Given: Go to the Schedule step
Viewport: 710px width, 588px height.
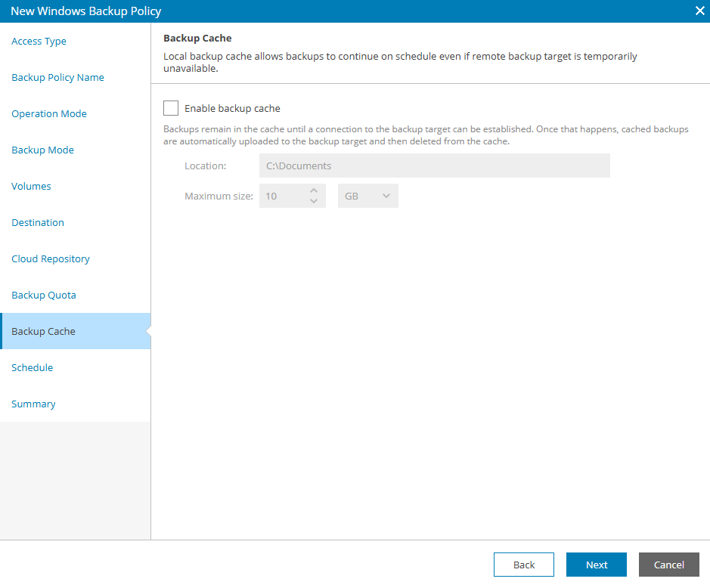Looking at the screenshot, I should [x=33, y=368].
